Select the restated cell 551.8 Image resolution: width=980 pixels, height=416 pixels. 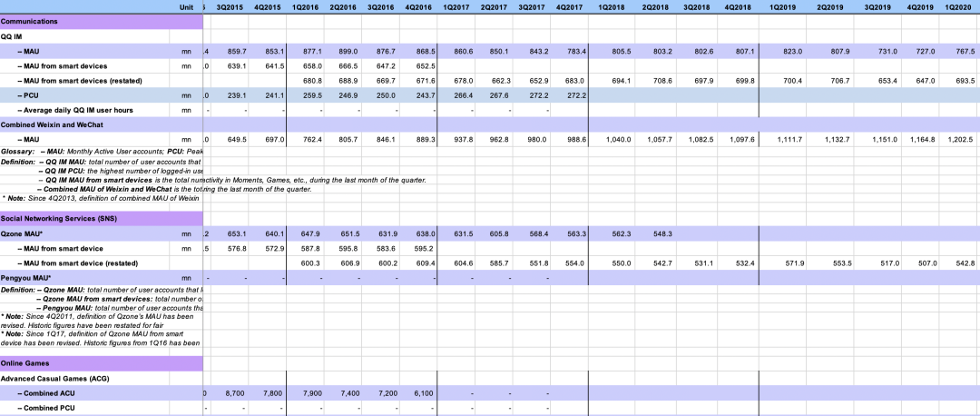(x=537, y=263)
